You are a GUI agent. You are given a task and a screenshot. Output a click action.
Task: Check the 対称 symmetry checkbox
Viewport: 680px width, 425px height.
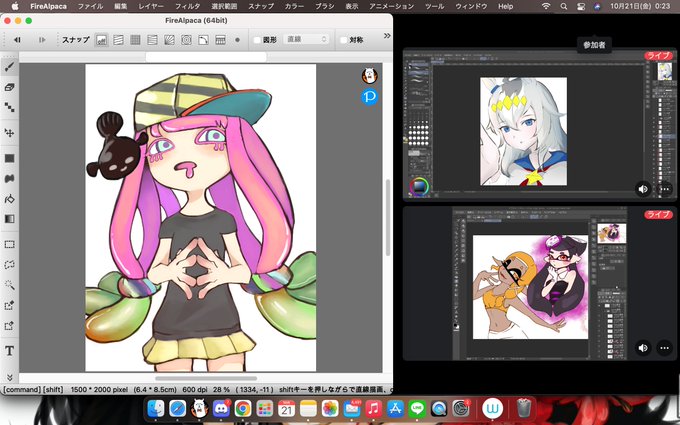click(344, 40)
